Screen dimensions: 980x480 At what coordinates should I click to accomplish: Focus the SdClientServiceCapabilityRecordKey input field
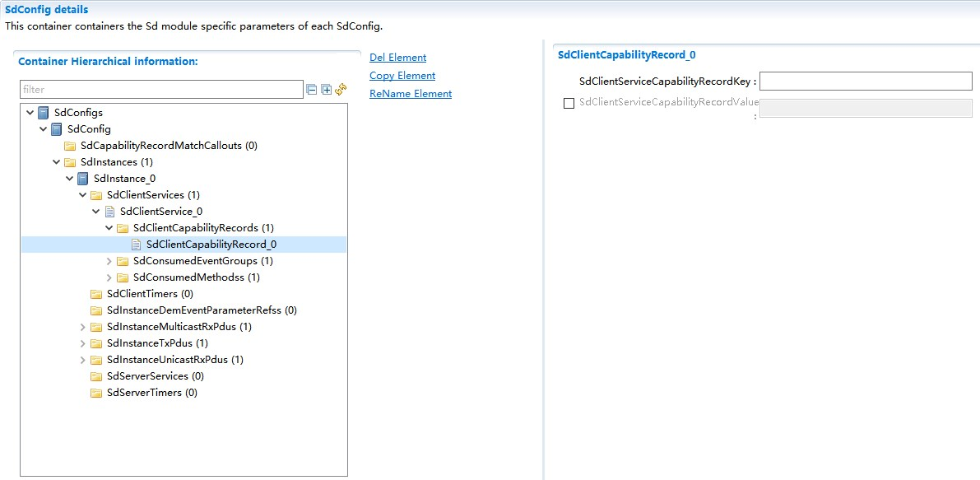coord(866,82)
